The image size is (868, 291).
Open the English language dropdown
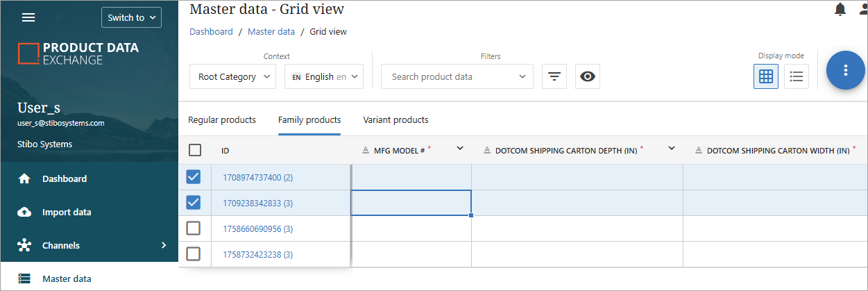pyautogui.click(x=324, y=76)
